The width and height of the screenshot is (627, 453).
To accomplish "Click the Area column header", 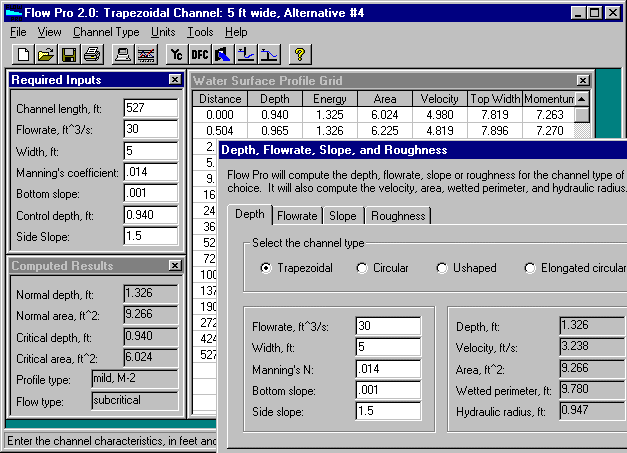I will pyautogui.click(x=385, y=99).
